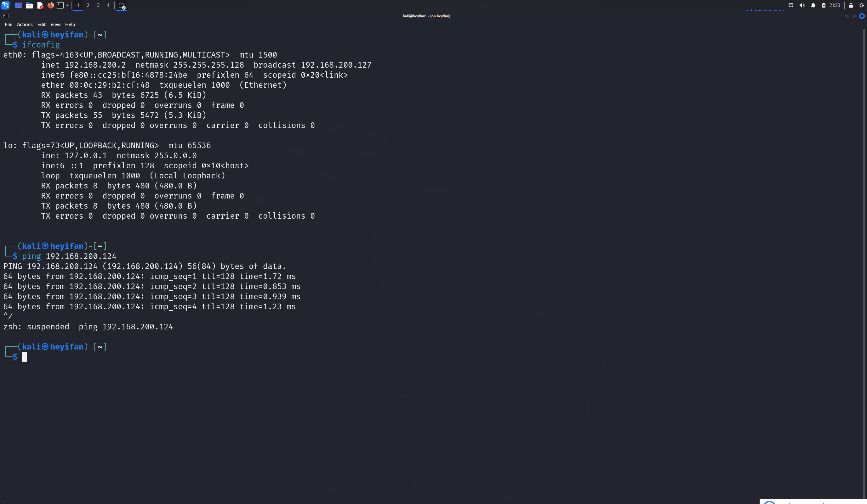
Task: Open the wired network connection icon
Action: click(x=791, y=5)
